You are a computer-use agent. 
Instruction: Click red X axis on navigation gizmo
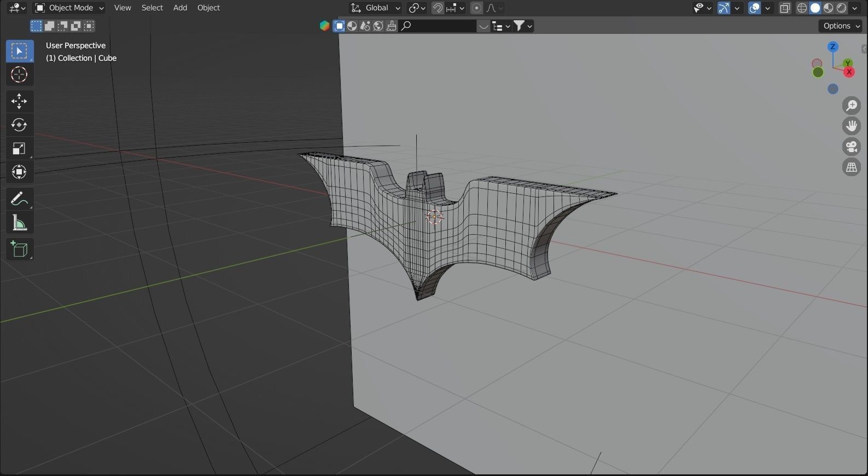(x=849, y=72)
